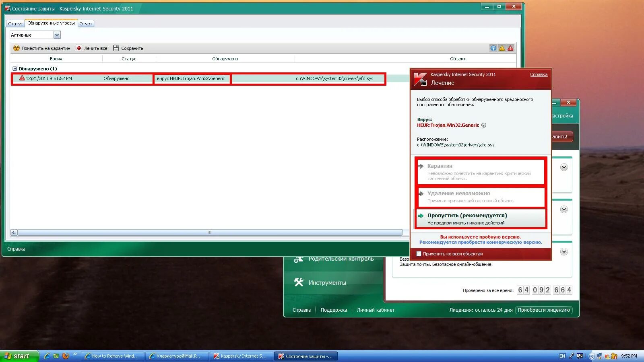Click the Удаление невозможно option
This screenshot has height=362, width=644.
(x=480, y=197)
